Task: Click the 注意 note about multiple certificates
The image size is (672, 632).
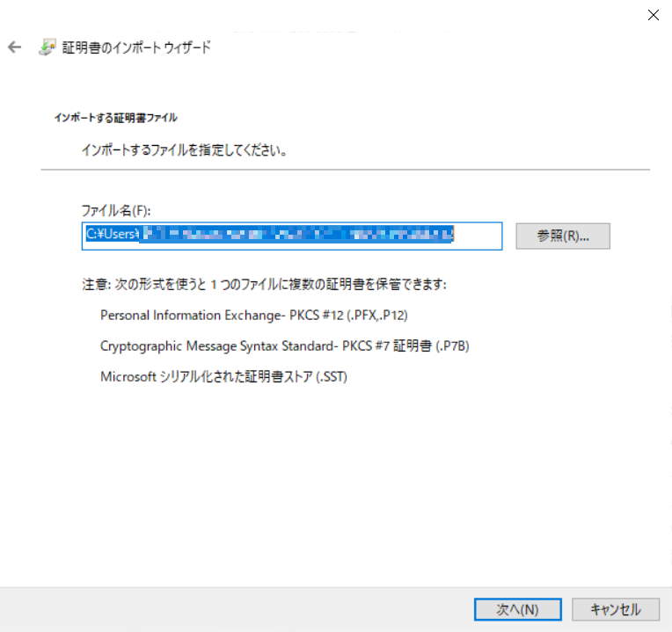Action: click(x=264, y=285)
